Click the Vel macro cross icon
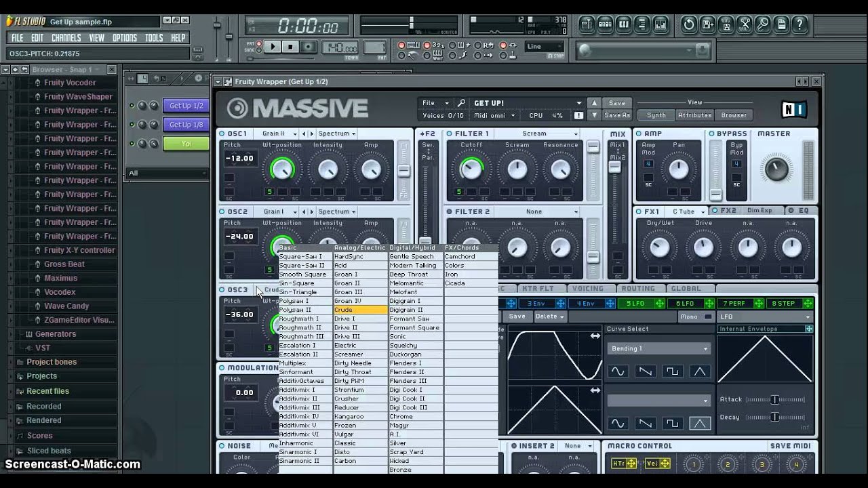Screen dimensions: 868x488 pyautogui.click(x=665, y=464)
